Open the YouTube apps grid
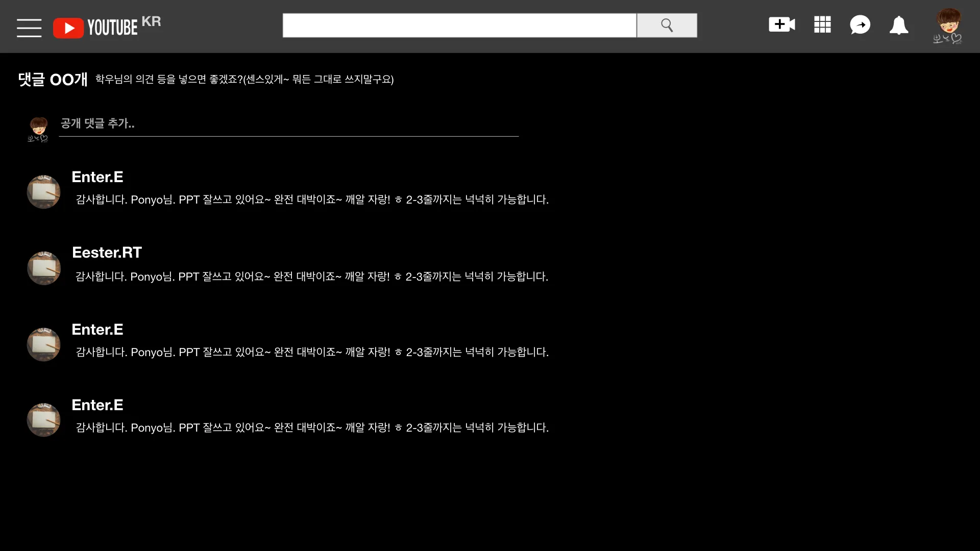This screenshot has width=980, height=551. pyautogui.click(x=822, y=24)
